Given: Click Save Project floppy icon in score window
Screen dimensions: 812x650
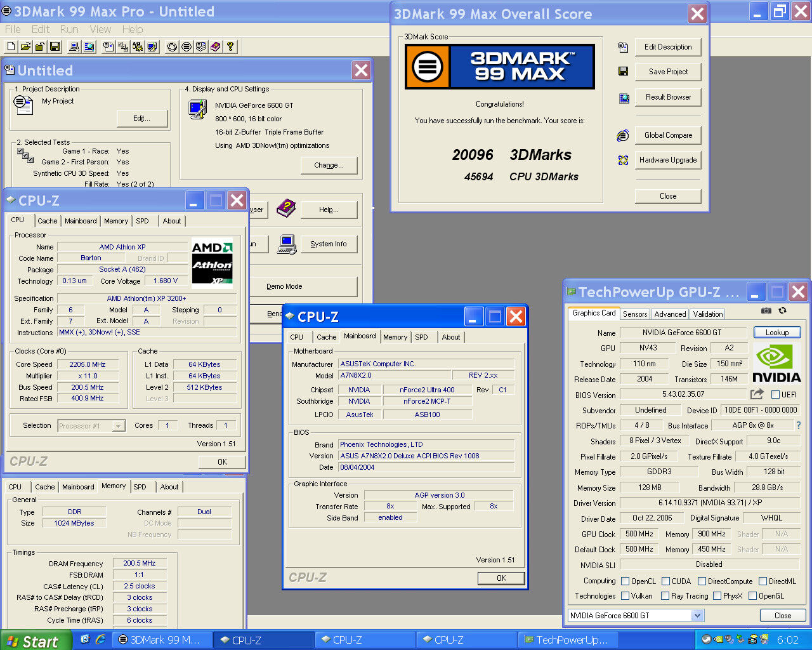Looking at the screenshot, I should (x=623, y=72).
